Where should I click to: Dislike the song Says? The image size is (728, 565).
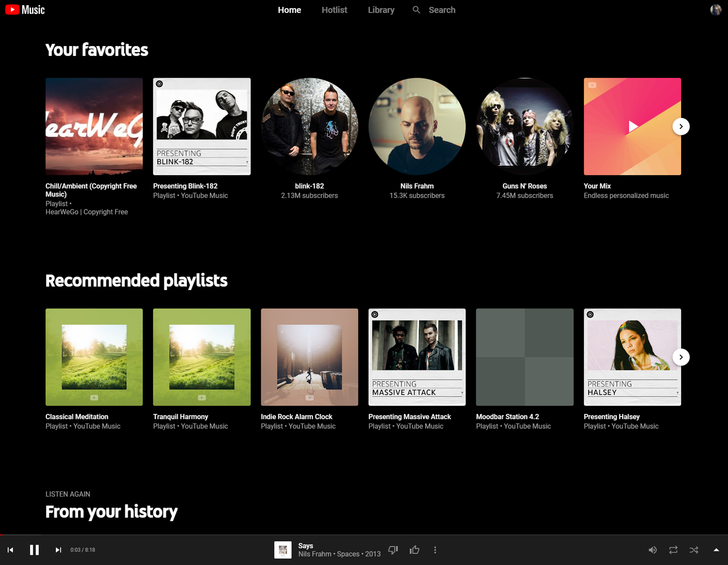(393, 550)
